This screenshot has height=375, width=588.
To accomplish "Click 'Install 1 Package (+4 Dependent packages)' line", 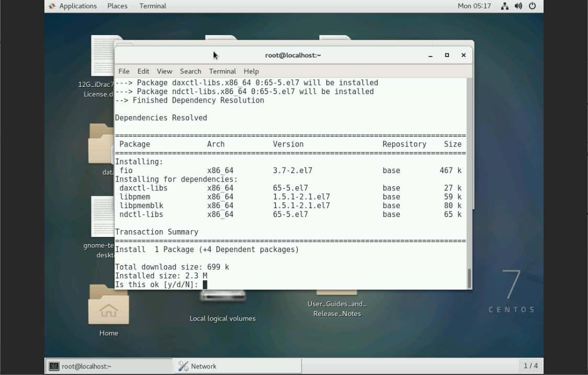I will (206, 249).
